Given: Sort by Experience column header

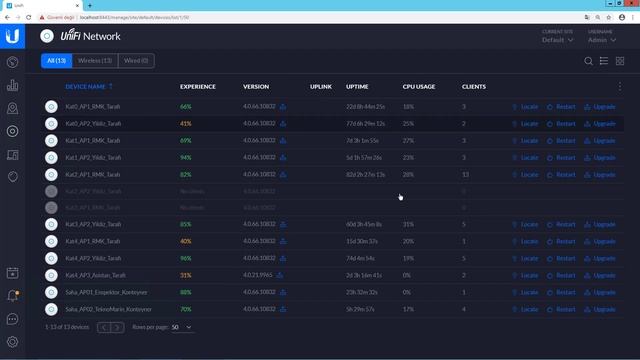Looking at the screenshot, I should tap(198, 87).
